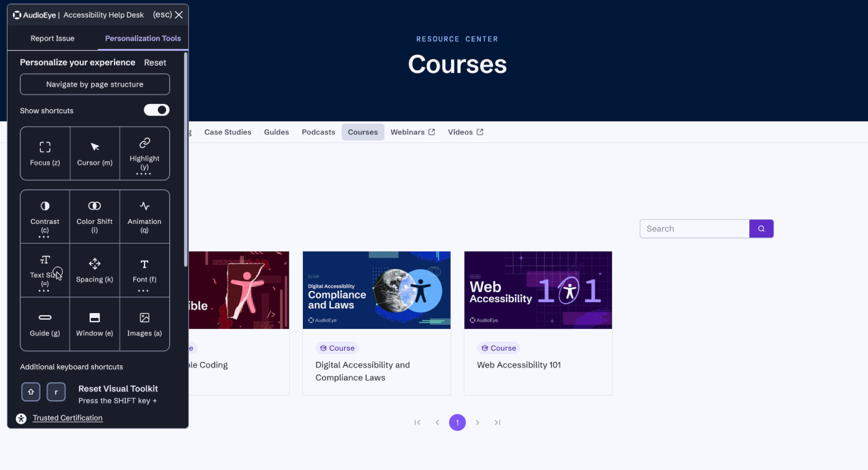The image size is (868, 470).
Task: Select the Spacing (k) tool
Action: pos(94,270)
